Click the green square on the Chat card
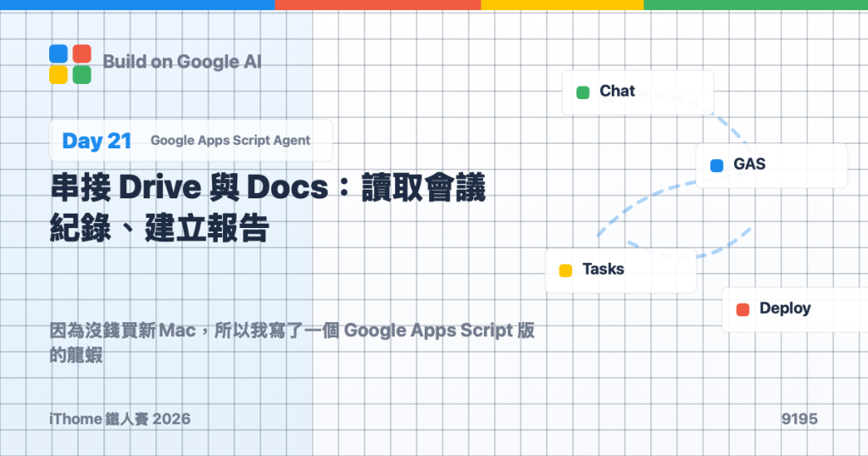The width and height of the screenshot is (868, 456). pos(583,92)
